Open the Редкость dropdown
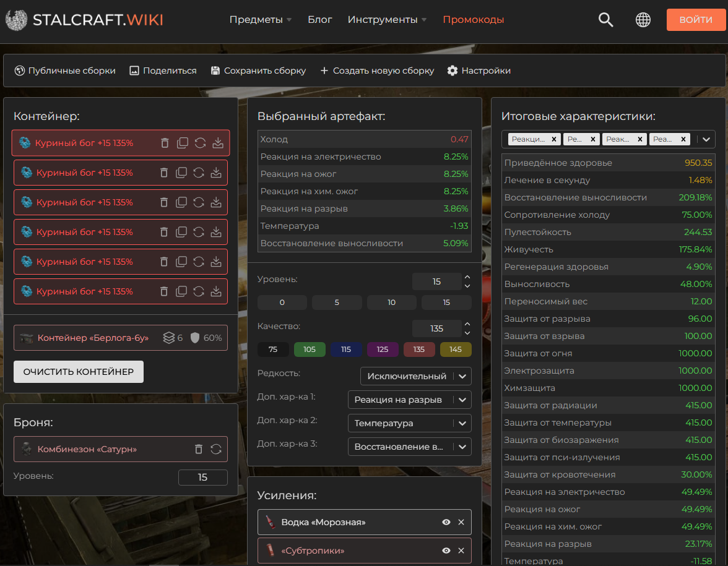 [415, 376]
